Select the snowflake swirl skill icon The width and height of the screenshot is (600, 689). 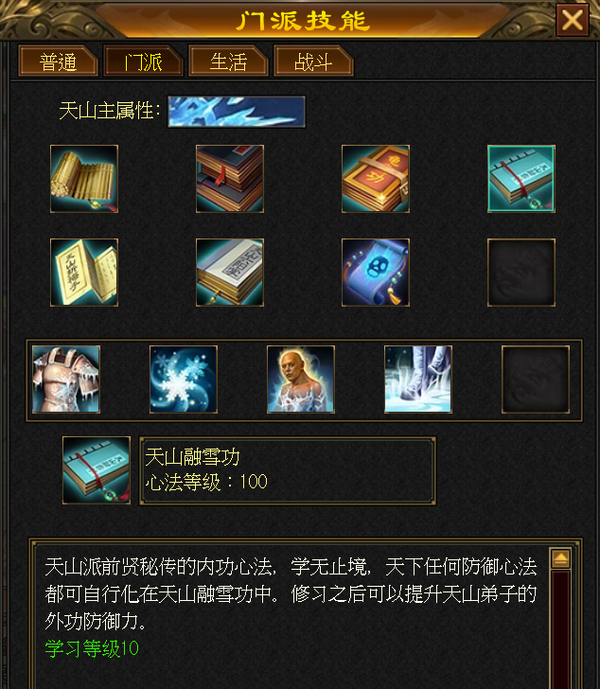pos(183,379)
